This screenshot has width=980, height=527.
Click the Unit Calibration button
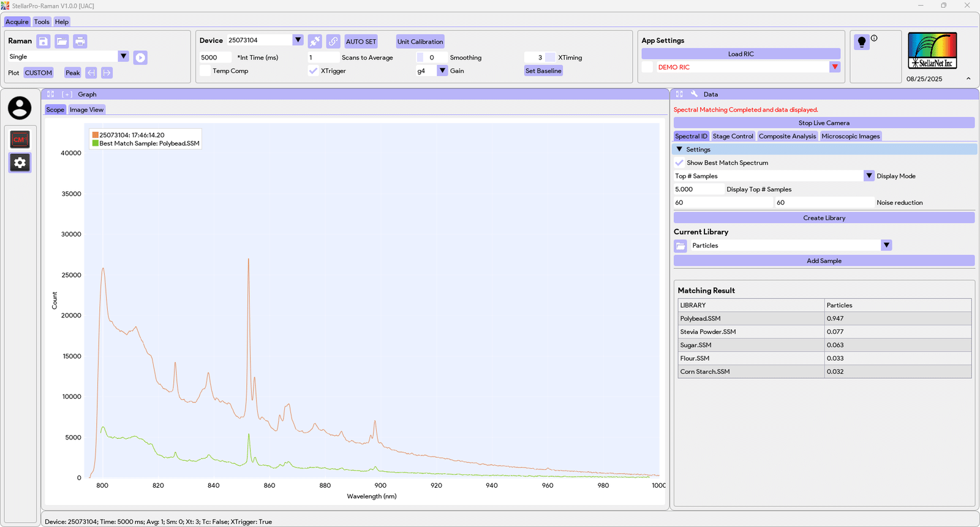[x=420, y=42]
